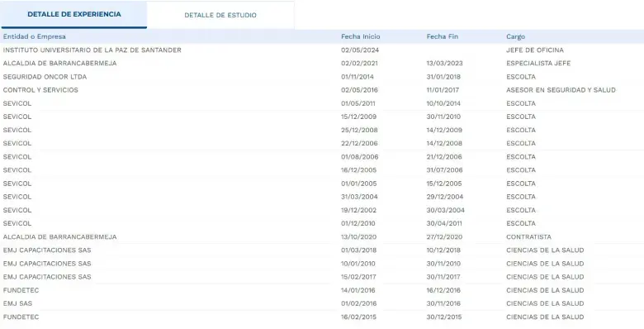Image resolution: width=644 pixels, height=329 pixels.
Task: Click end date 11/01/2017
Action: click(x=443, y=90)
